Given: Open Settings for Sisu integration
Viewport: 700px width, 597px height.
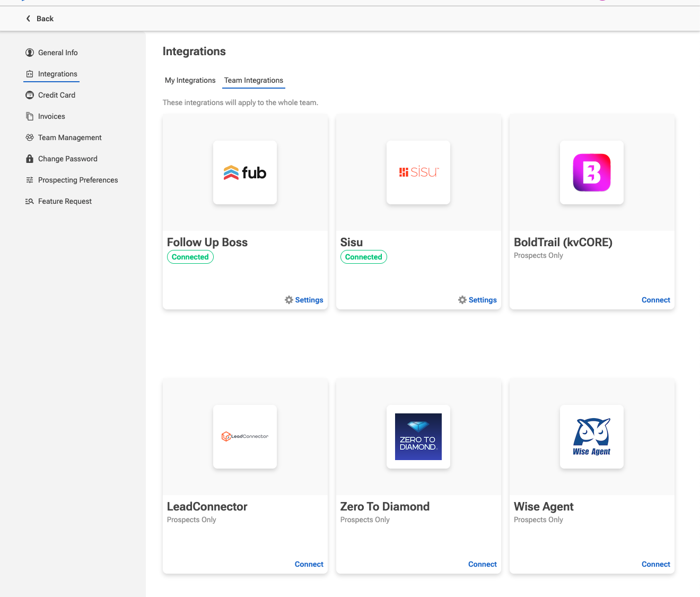Looking at the screenshot, I should point(483,300).
